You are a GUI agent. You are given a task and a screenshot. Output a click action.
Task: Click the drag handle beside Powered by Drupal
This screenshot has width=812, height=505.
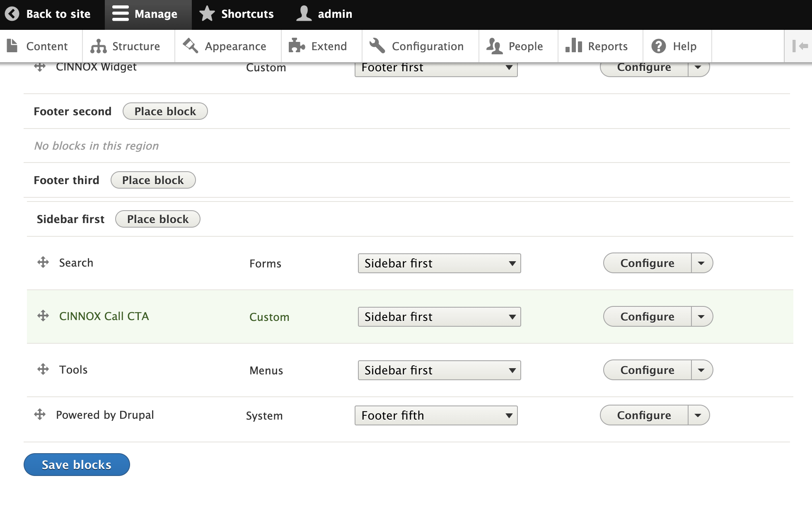(x=40, y=415)
